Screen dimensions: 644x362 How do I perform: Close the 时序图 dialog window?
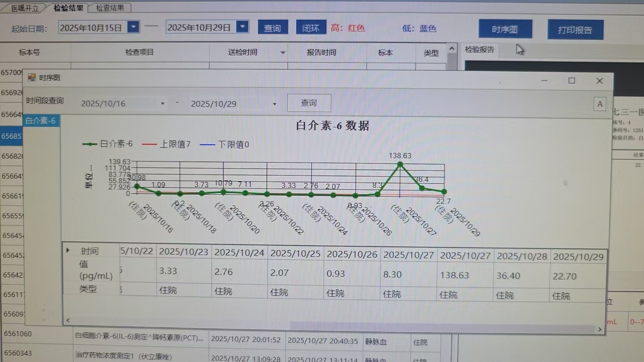599,81
